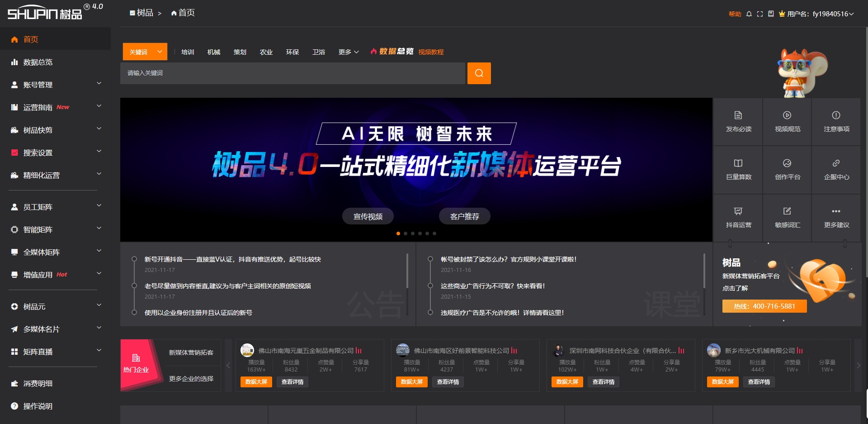This screenshot has width=868, height=424.
Task: Select the 机械 category tab
Action: (214, 52)
